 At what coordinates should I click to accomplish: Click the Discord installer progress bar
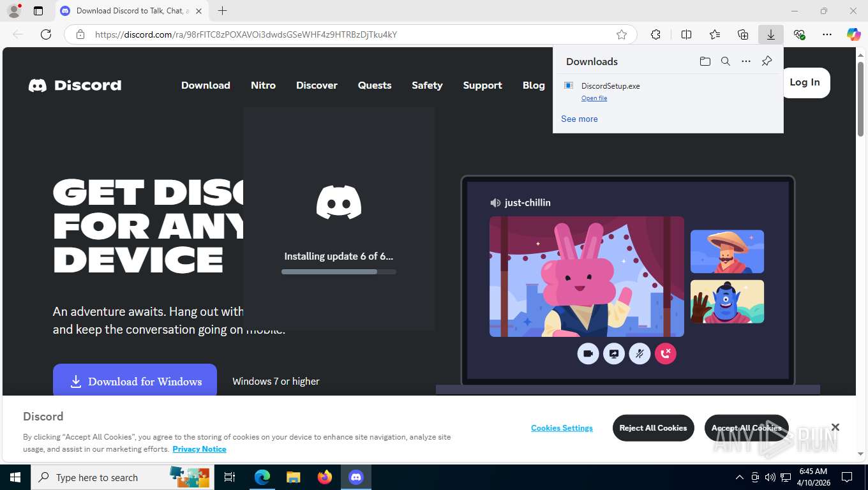[x=339, y=272]
